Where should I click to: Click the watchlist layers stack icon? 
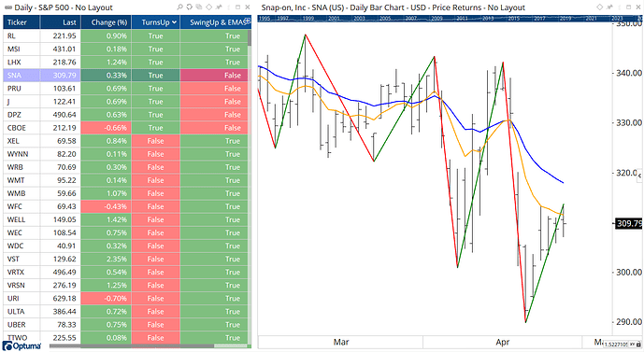coord(199,7)
